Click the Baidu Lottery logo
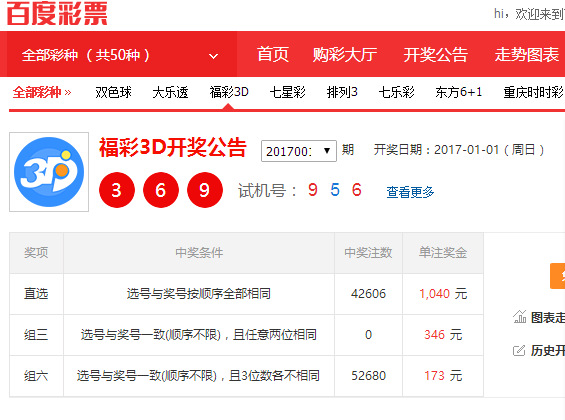 (57, 14)
